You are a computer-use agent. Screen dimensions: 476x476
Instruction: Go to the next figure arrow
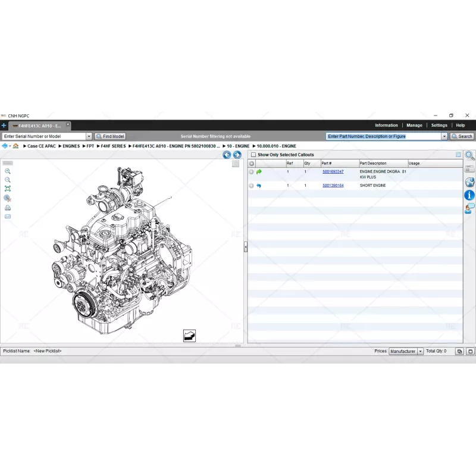pyautogui.click(x=237, y=155)
